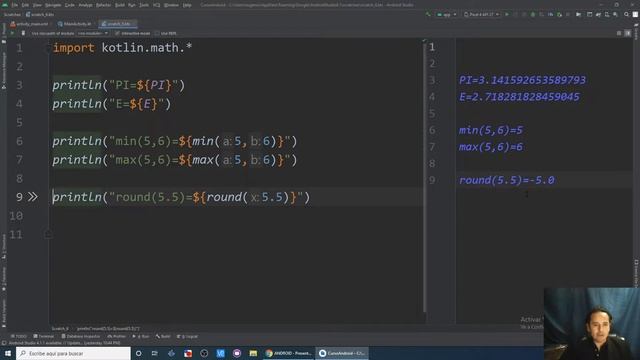Click the import kotlin.math.* line
Viewport: 640px width, 360px height.
coord(122,48)
